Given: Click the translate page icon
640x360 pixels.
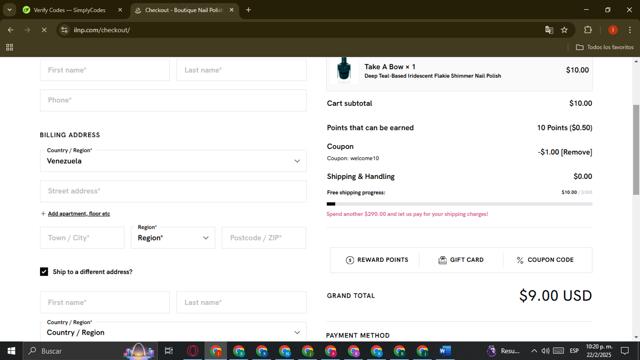Looking at the screenshot, I should tap(549, 30).
